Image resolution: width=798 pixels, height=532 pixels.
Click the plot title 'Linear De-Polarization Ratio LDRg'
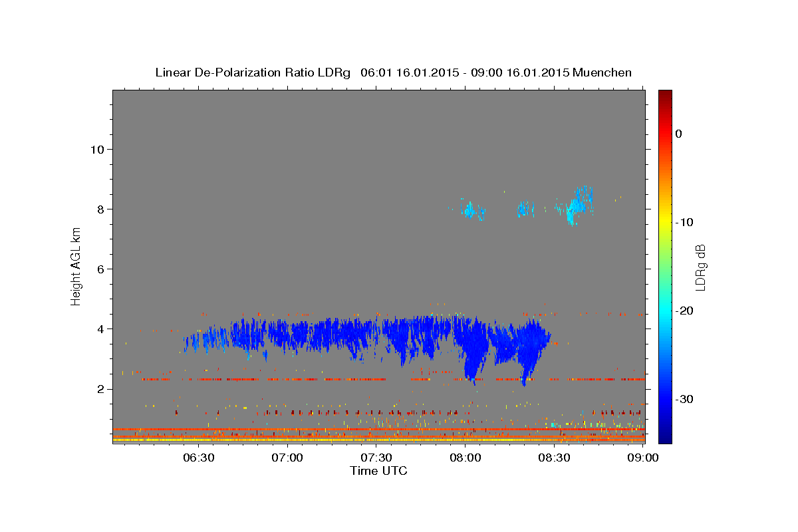coord(253,72)
